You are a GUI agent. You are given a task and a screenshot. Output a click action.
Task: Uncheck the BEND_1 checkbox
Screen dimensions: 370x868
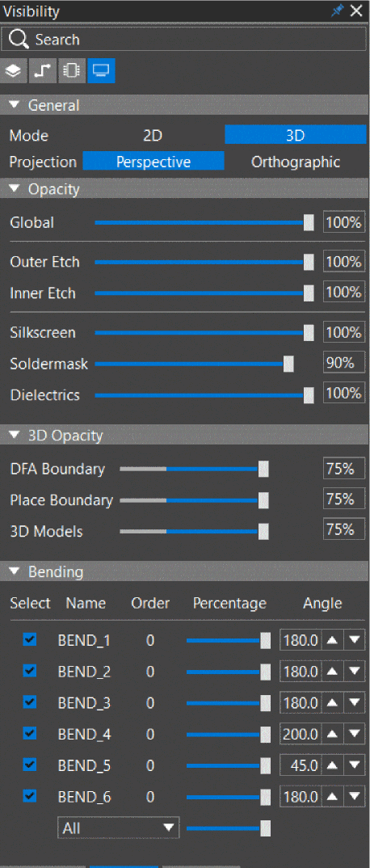(x=30, y=640)
